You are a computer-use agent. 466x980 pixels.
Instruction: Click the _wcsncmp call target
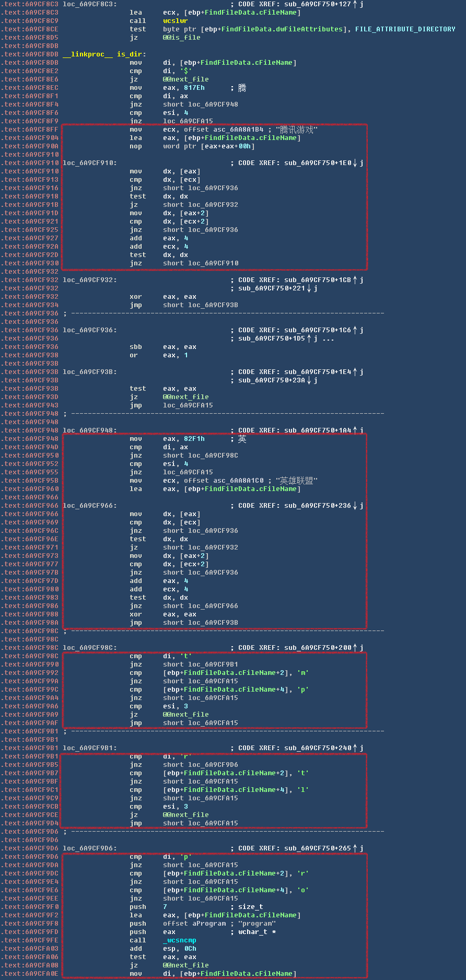click(179, 940)
